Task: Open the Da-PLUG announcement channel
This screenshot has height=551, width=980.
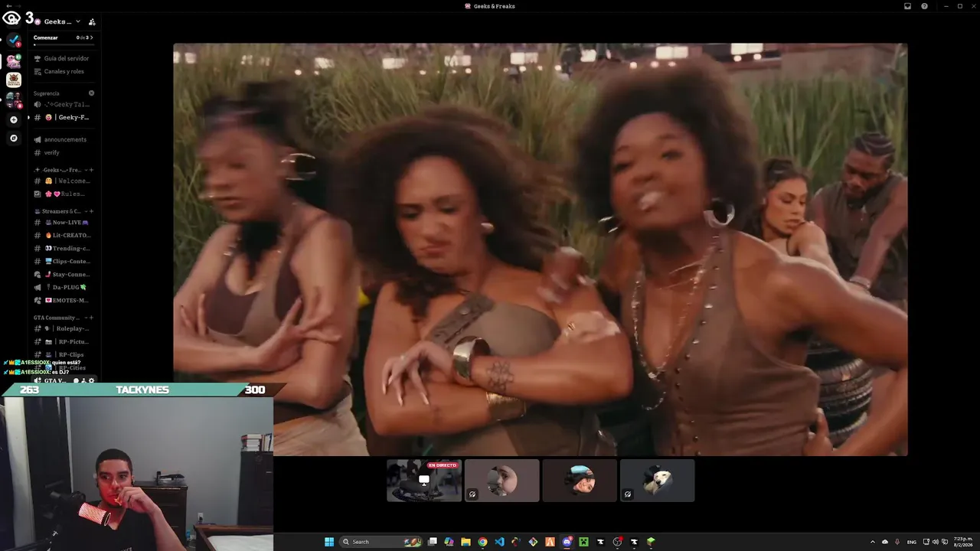Action: [x=63, y=287]
